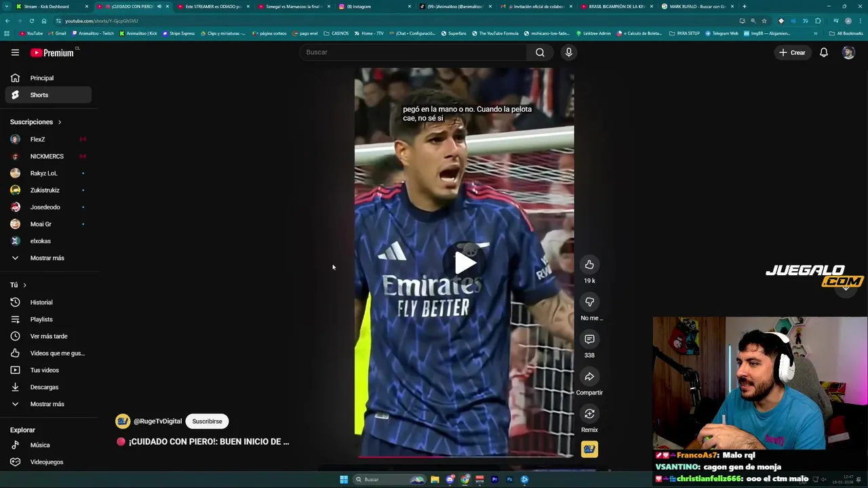Expand the Tú section arrow

[x=24, y=285]
